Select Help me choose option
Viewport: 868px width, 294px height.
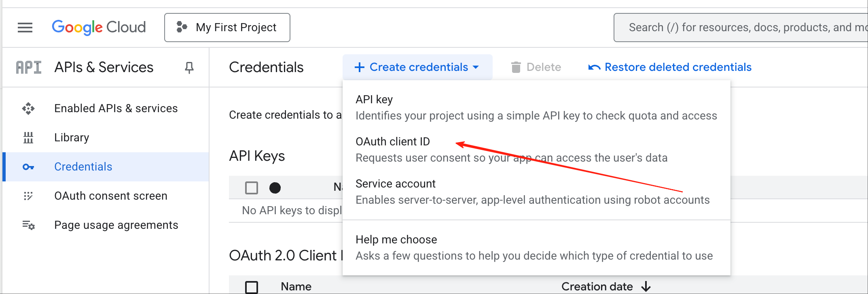click(x=536, y=248)
